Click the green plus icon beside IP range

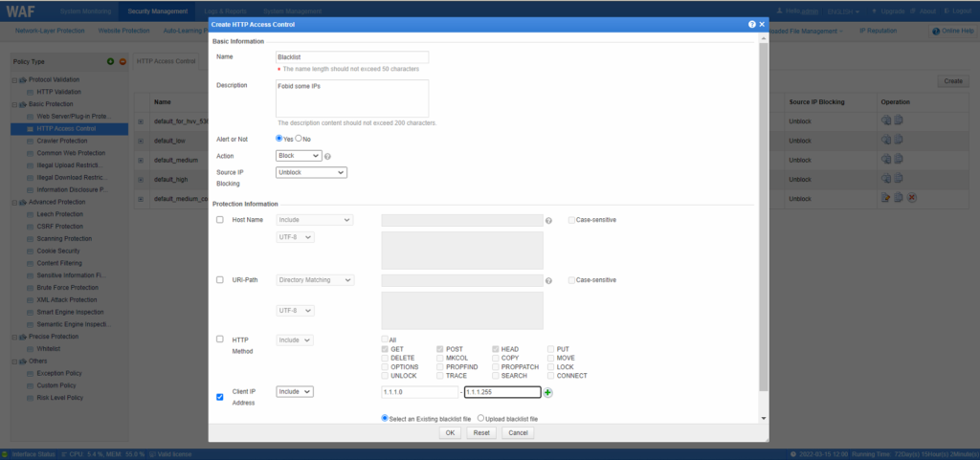tap(548, 393)
